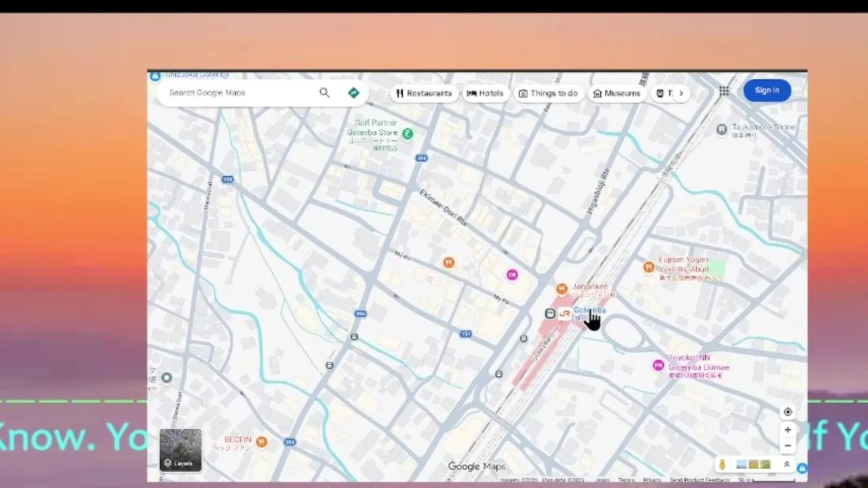The image size is (868, 488).
Task: Select the Restaurants category chip
Action: [425, 94]
